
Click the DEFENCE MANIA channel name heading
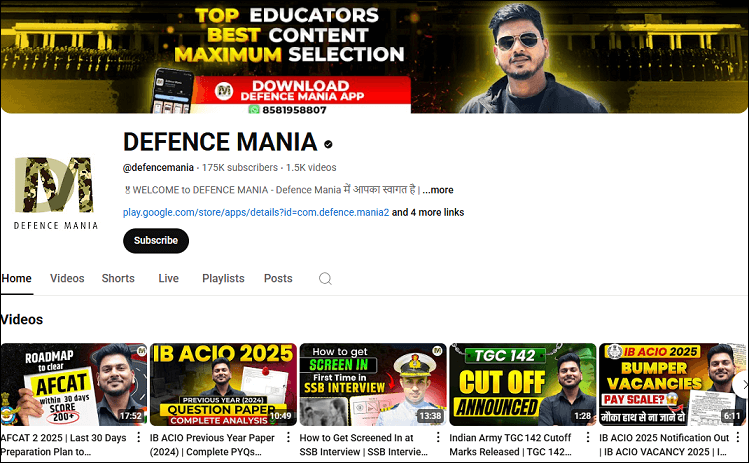(x=220, y=142)
